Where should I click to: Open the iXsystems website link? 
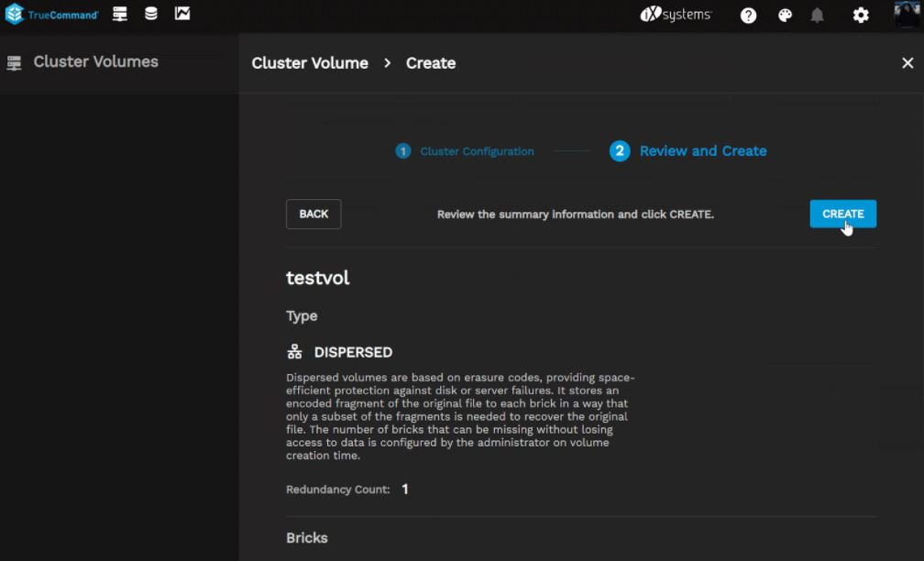(x=676, y=15)
